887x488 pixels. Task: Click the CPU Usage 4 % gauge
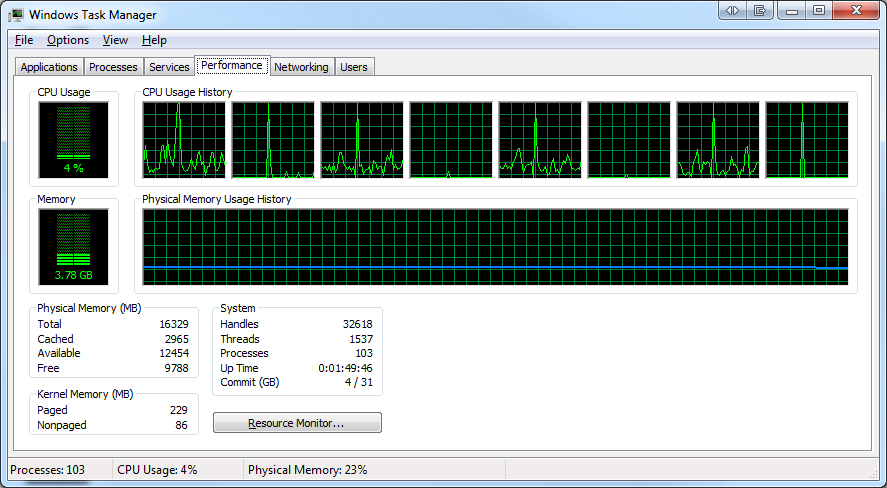pos(74,140)
